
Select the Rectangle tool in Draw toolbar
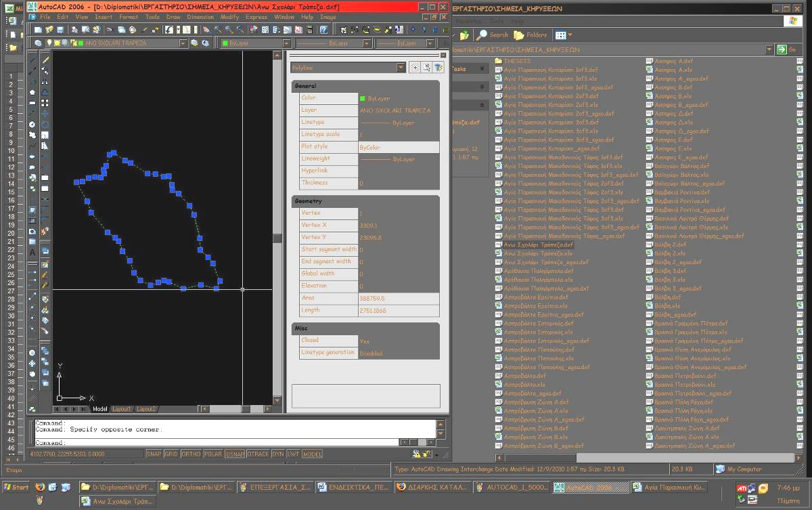[32, 103]
